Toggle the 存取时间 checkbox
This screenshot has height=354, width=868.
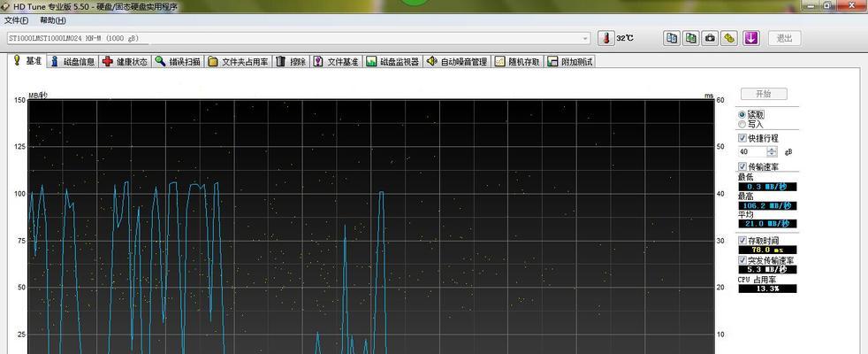742,241
